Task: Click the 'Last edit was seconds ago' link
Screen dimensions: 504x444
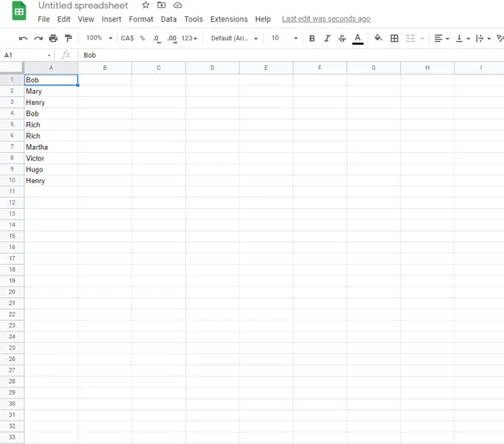Action: click(x=326, y=19)
